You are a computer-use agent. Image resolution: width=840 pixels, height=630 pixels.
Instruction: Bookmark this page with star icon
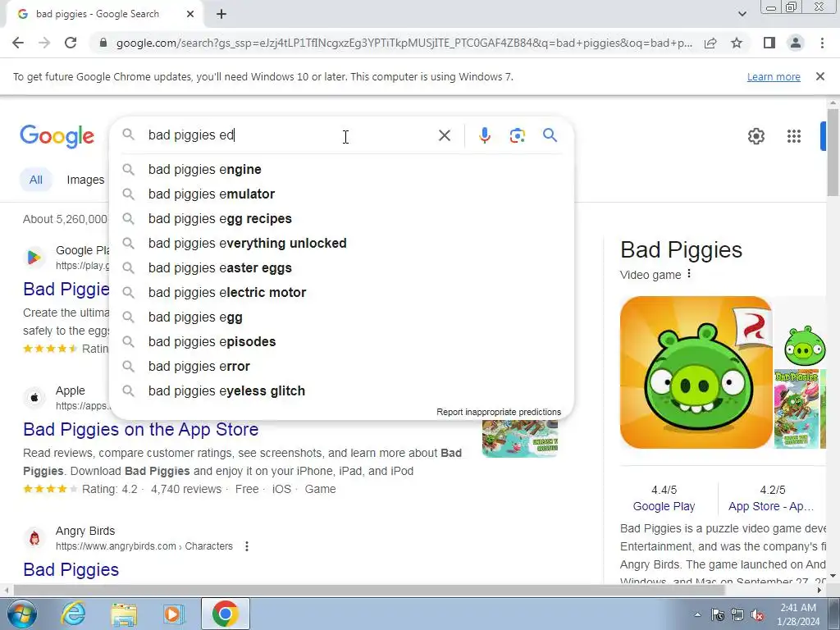point(737,43)
